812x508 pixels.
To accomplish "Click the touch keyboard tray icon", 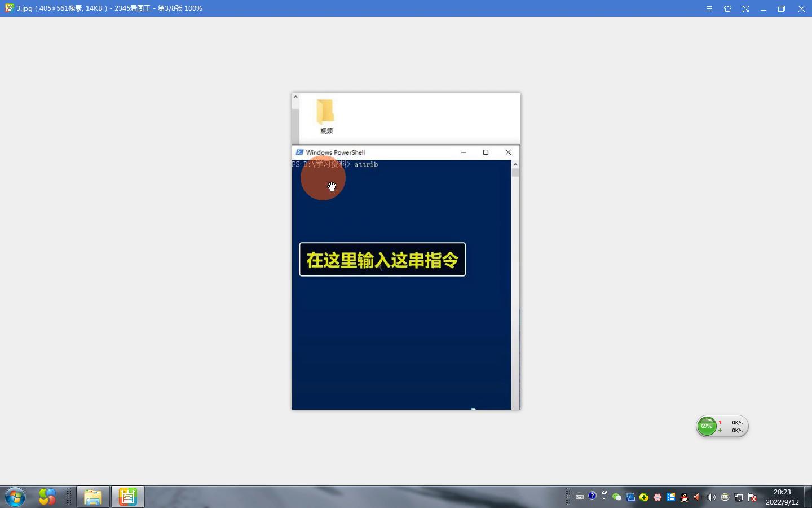I will [x=579, y=497].
